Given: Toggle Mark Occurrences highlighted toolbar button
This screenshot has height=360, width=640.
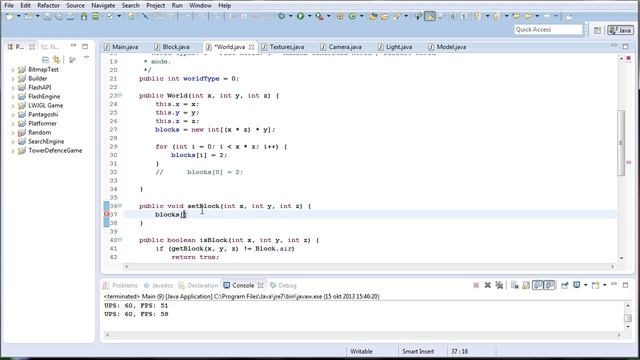Looking at the screenshot, I should coord(430,16).
